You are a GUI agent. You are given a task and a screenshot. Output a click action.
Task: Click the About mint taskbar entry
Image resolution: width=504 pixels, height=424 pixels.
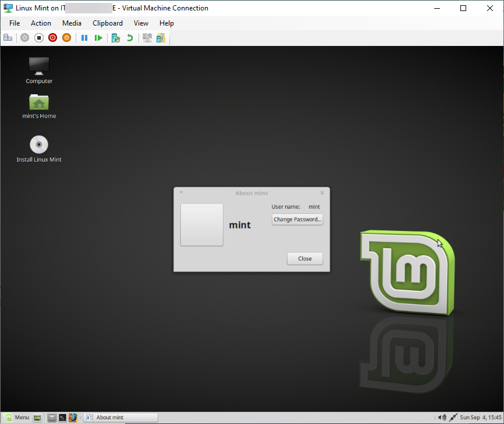click(x=121, y=417)
